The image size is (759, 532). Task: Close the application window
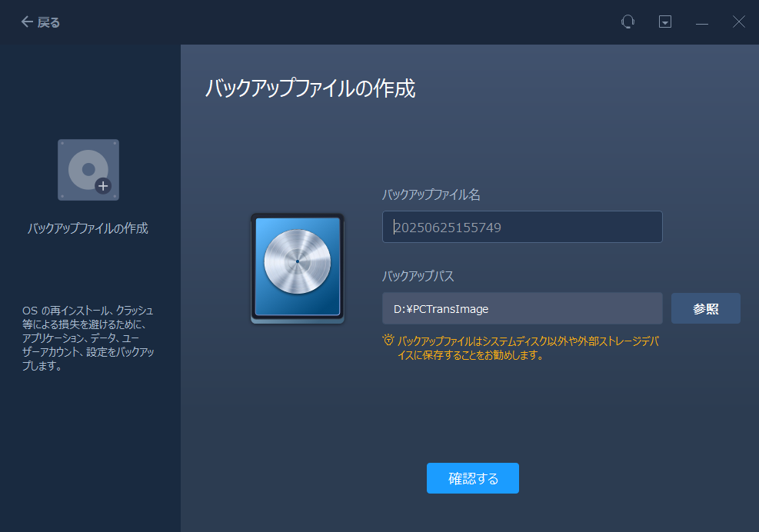click(738, 22)
